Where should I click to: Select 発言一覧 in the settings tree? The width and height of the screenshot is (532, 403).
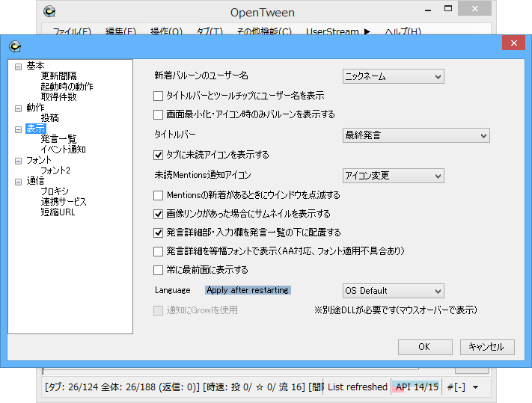[58, 139]
